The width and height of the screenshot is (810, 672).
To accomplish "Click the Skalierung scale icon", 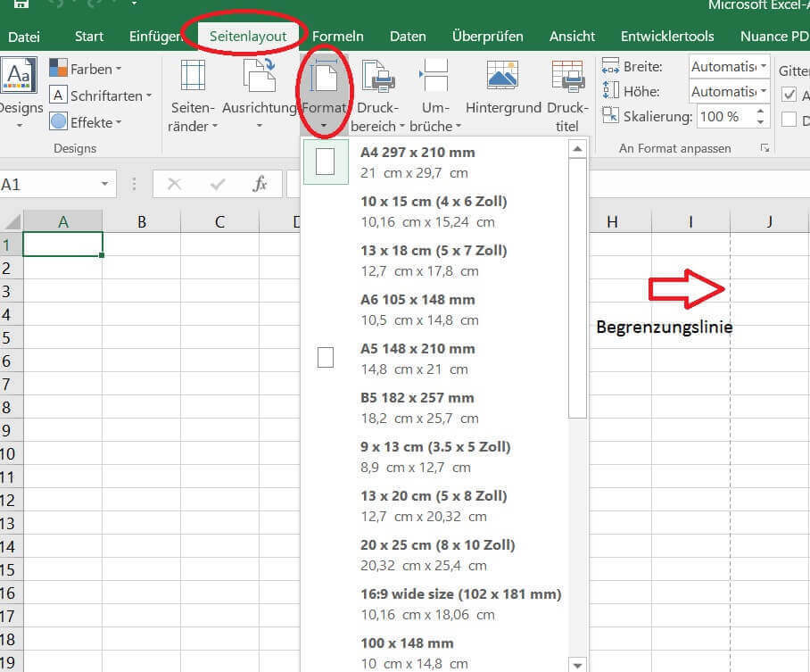I will (610, 115).
